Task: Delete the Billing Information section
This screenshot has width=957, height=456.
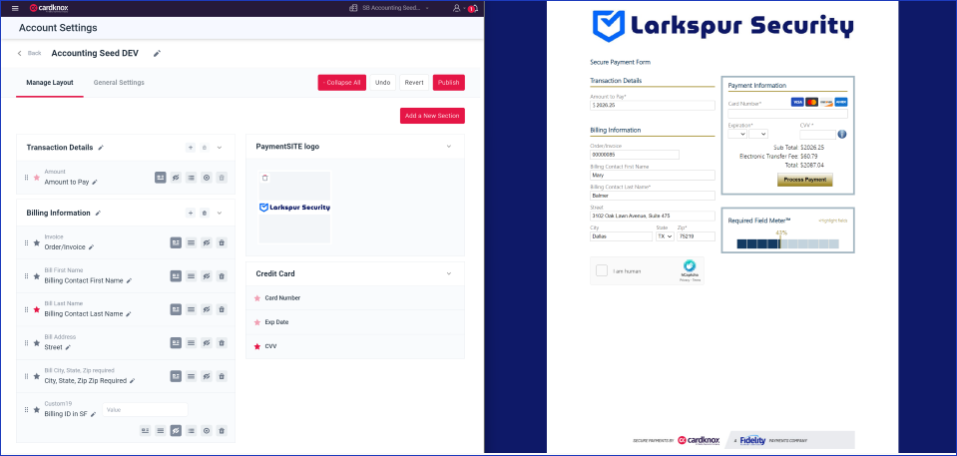Action: click(x=205, y=213)
